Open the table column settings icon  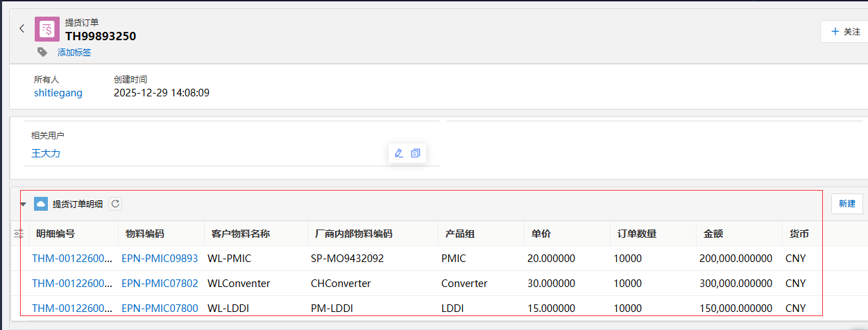19,234
